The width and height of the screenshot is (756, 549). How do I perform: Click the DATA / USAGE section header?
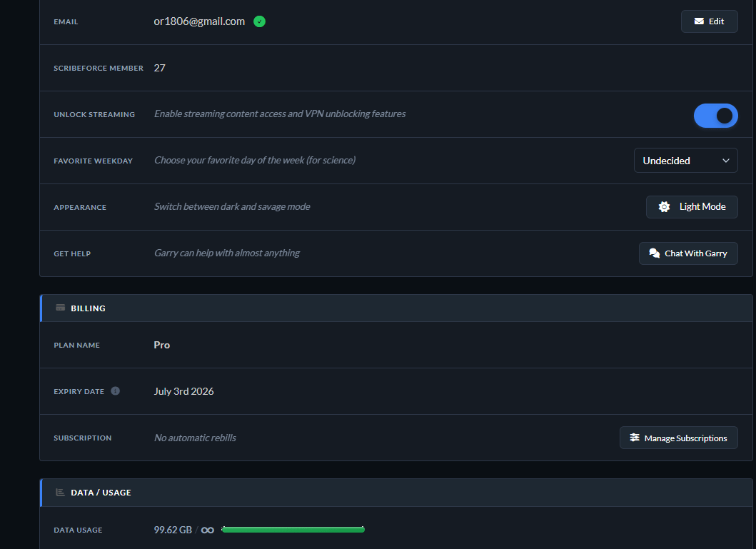pos(396,493)
